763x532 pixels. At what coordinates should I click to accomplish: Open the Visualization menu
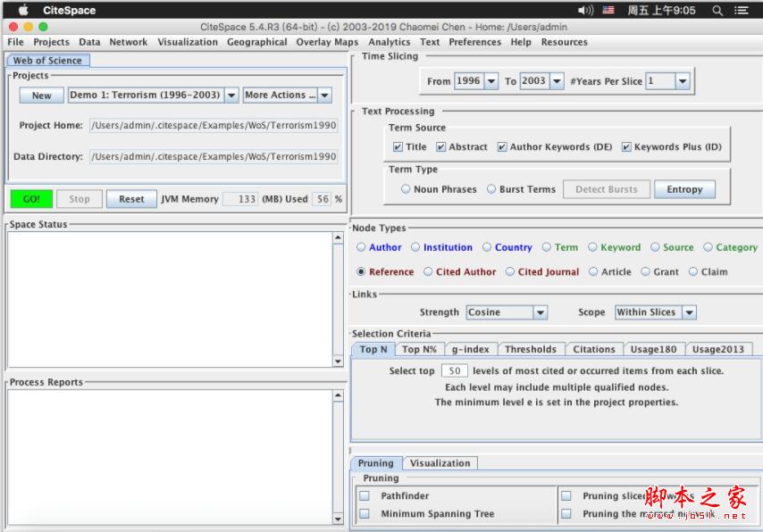(188, 42)
